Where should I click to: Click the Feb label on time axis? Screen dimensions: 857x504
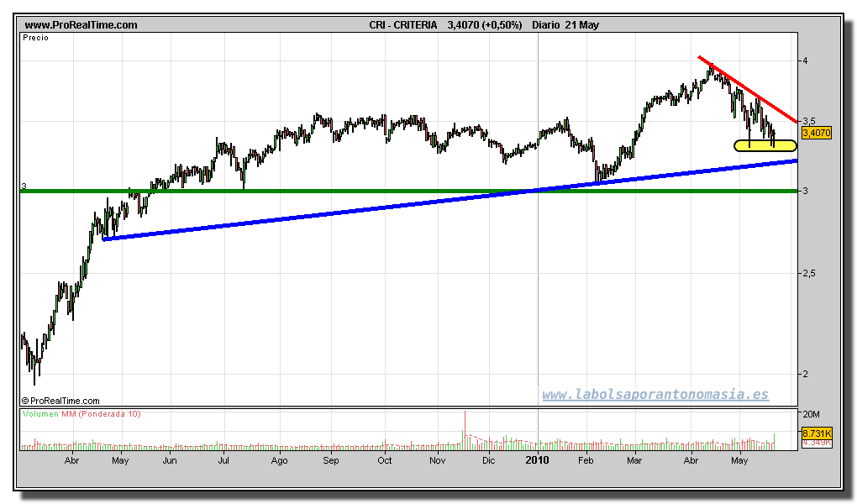pyautogui.click(x=586, y=460)
